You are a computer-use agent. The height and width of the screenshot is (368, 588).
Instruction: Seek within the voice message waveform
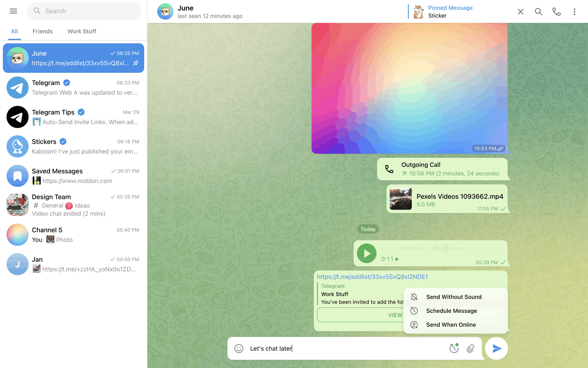(x=443, y=248)
